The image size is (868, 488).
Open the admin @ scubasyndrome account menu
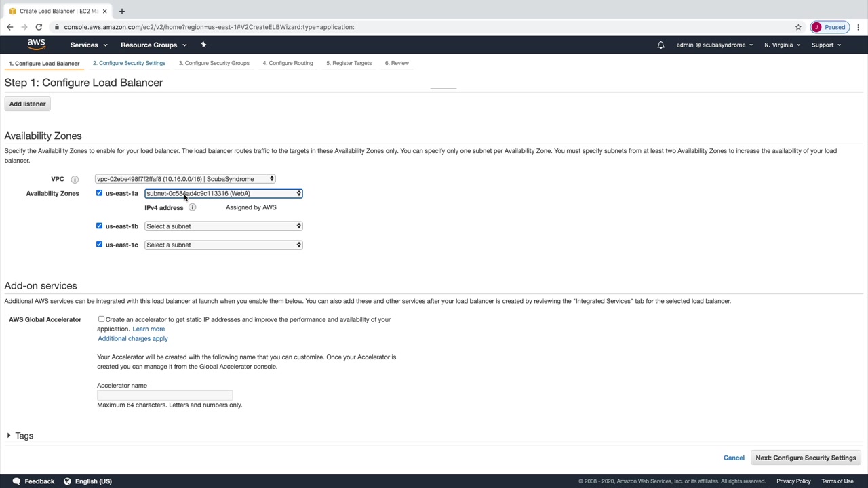coord(715,45)
